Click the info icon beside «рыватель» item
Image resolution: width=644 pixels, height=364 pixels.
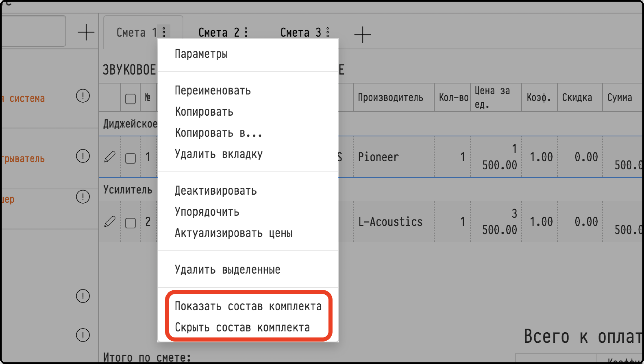[83, 156]
